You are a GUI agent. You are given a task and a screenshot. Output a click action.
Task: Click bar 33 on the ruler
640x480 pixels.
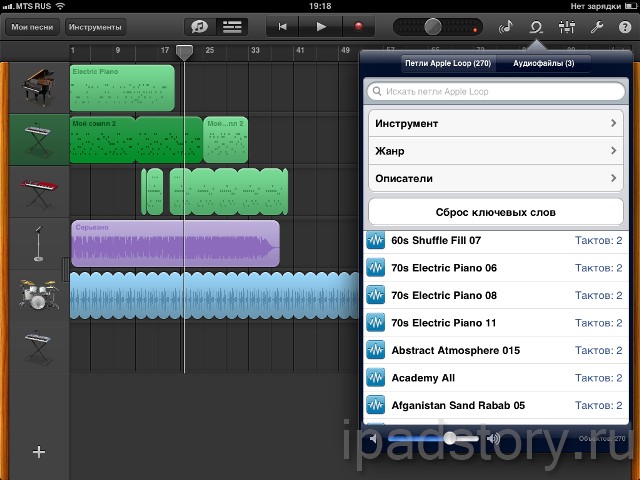point(255,50)
